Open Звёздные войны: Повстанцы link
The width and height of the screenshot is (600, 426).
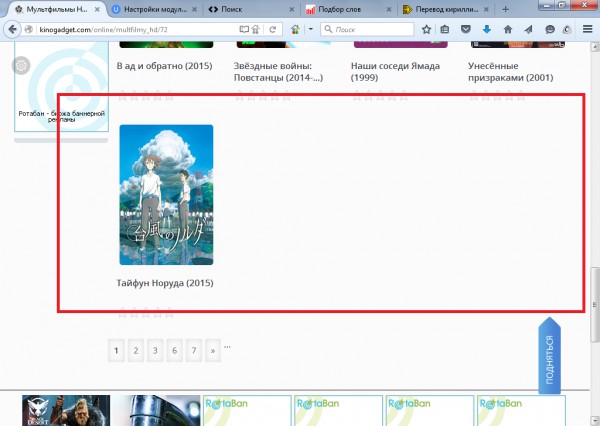click(x=278, y=72)
